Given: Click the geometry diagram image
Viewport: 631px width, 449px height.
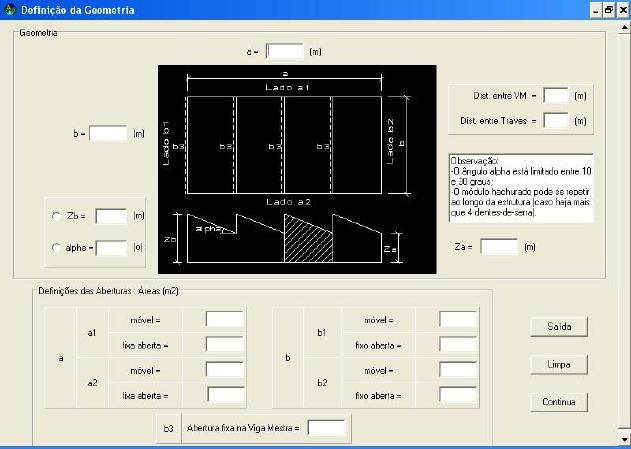Looking at the screenshot, I should 297,169.
